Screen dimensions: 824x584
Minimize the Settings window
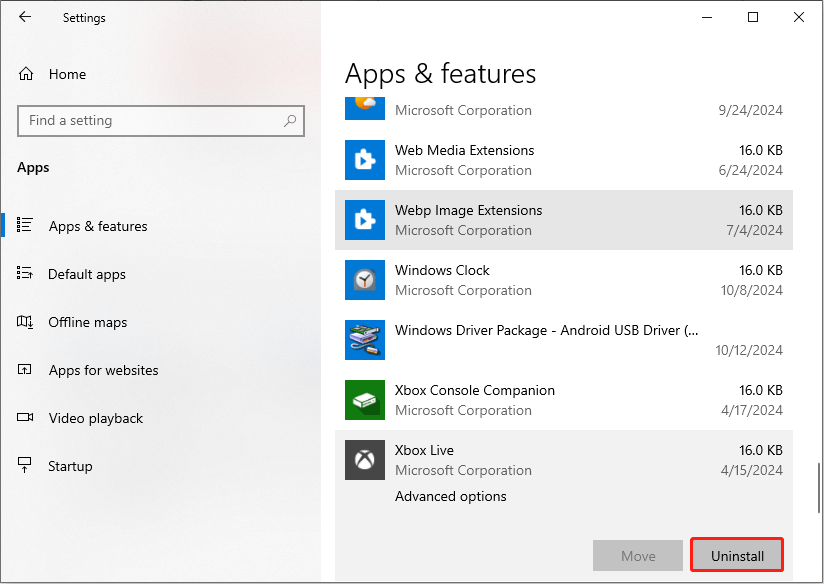tap(707, 17)
